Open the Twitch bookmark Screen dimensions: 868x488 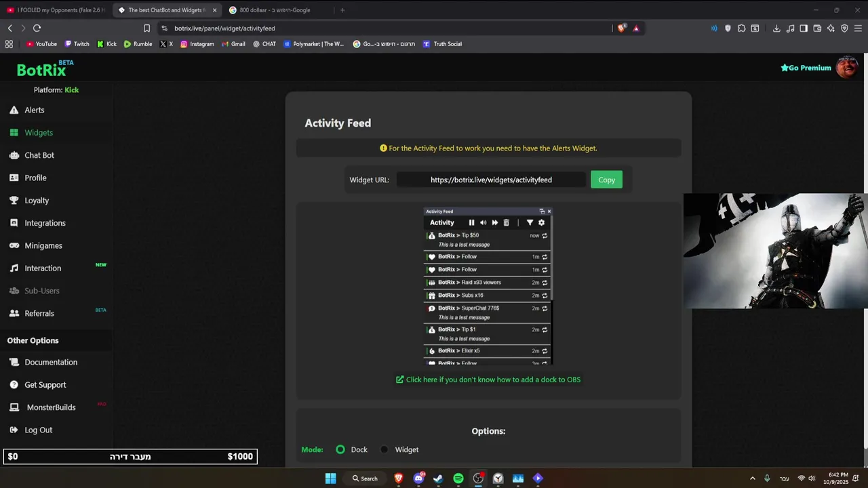click(x=77, y=44)
